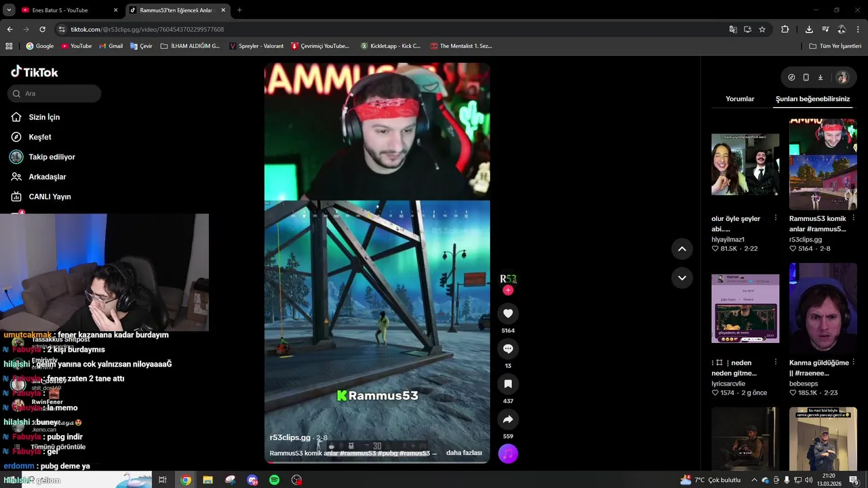Open 'Tüm Yer İşaretleri' folder
Screen dimensions: 868x488
[835, 46]
